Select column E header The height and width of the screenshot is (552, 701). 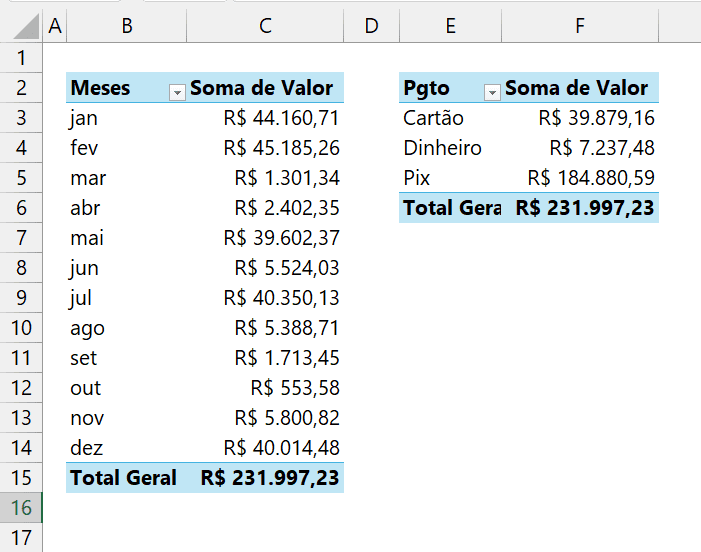(450, 26)
